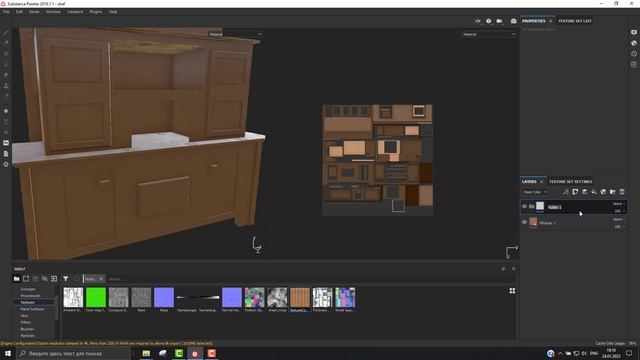Click the Windows Start button
Viewport: 640px width, 360px height.
(8, 353)
